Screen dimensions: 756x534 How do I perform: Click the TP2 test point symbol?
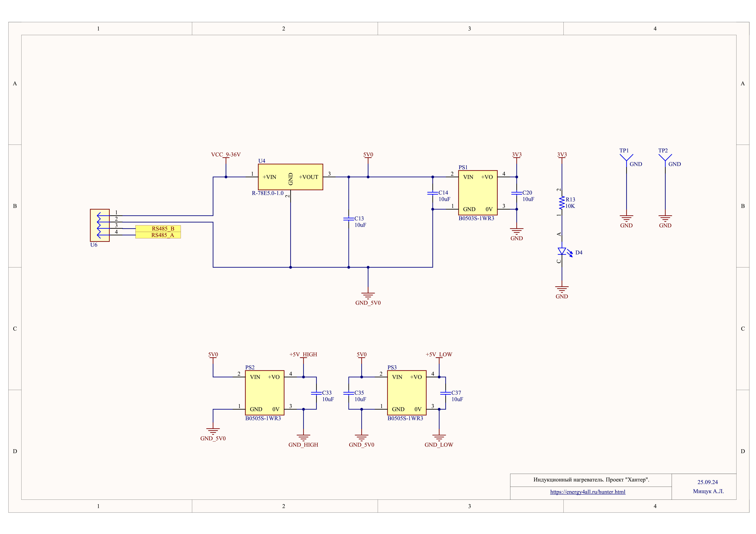tap(665, 161)
